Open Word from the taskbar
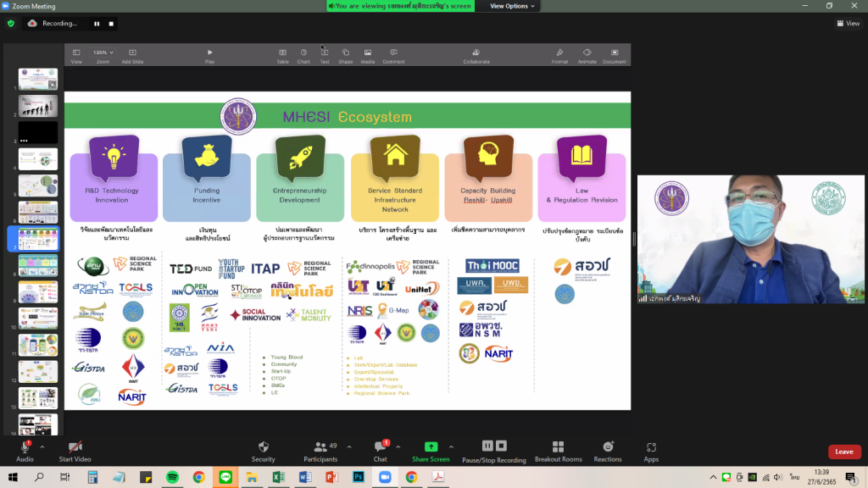This screenshot has width=868, height=488. click(x=305, y=477)
